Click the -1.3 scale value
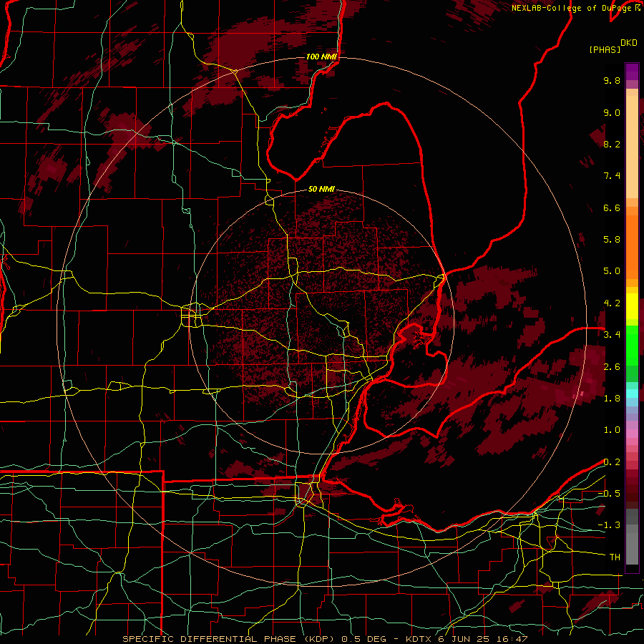 pyautogui.click(x=609, y=525)
